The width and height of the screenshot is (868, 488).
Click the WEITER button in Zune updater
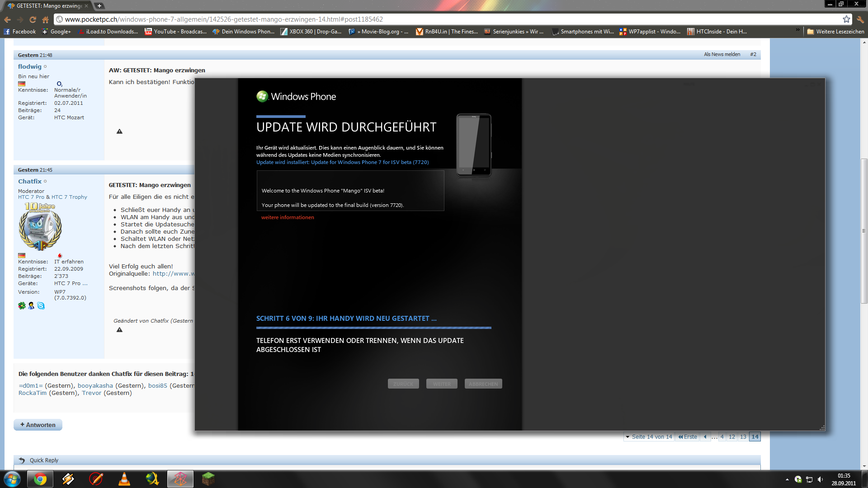(x=442, y=384)
